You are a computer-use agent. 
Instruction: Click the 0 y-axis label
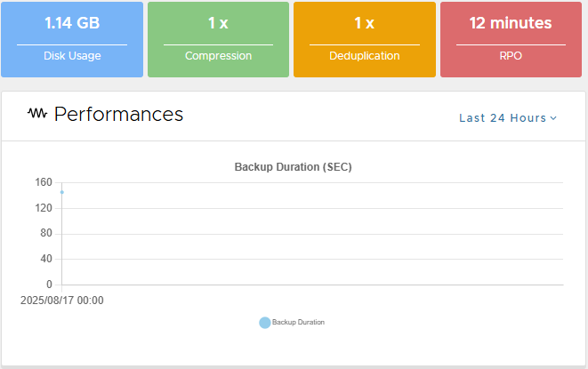tap(49, 285)
